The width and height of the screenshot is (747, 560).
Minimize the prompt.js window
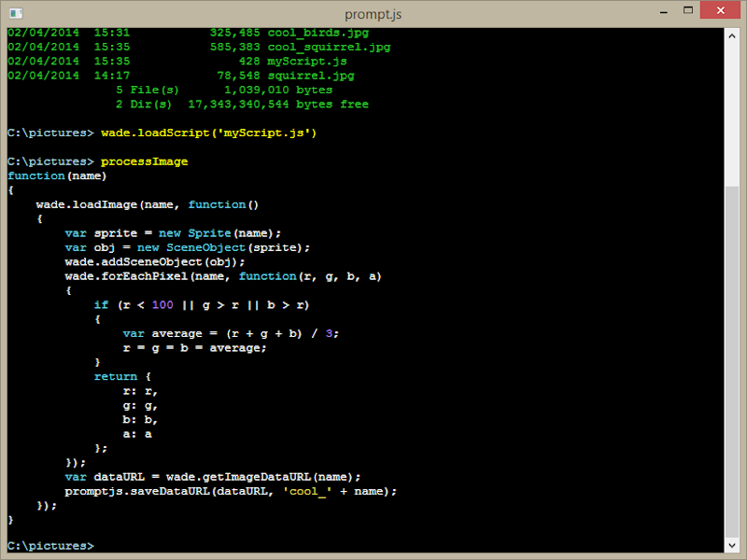point(664,11)
